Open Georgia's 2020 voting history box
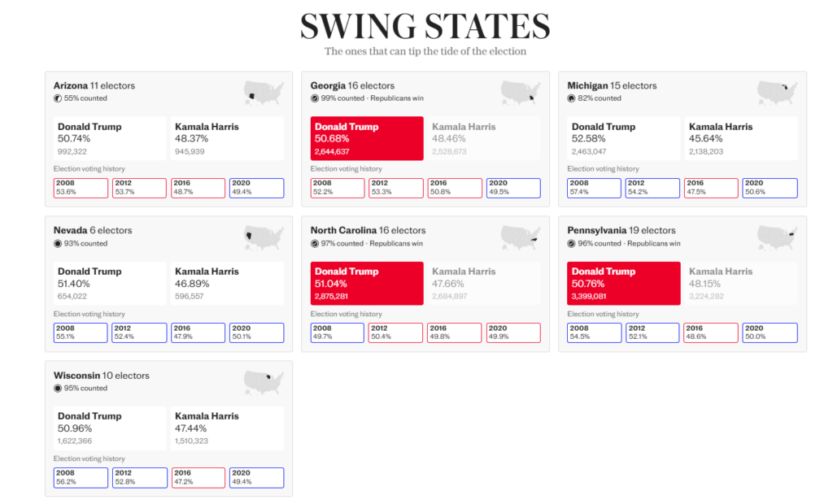 (x=513, y=188)
